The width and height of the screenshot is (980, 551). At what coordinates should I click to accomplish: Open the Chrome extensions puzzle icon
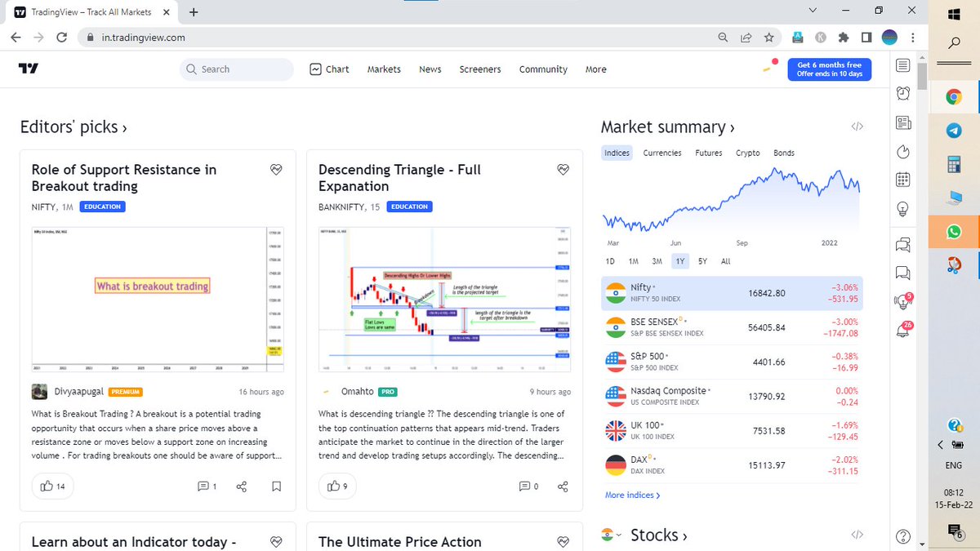coord(844,38)
